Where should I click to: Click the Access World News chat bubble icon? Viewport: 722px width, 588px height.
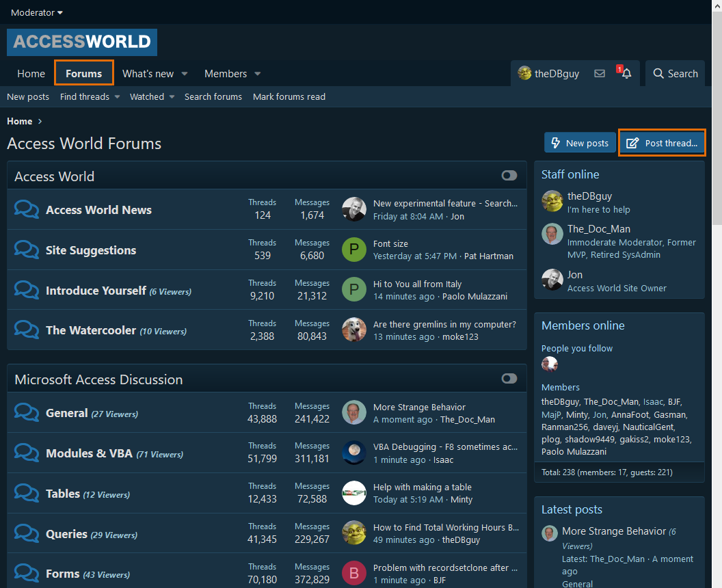click(27, 210)
